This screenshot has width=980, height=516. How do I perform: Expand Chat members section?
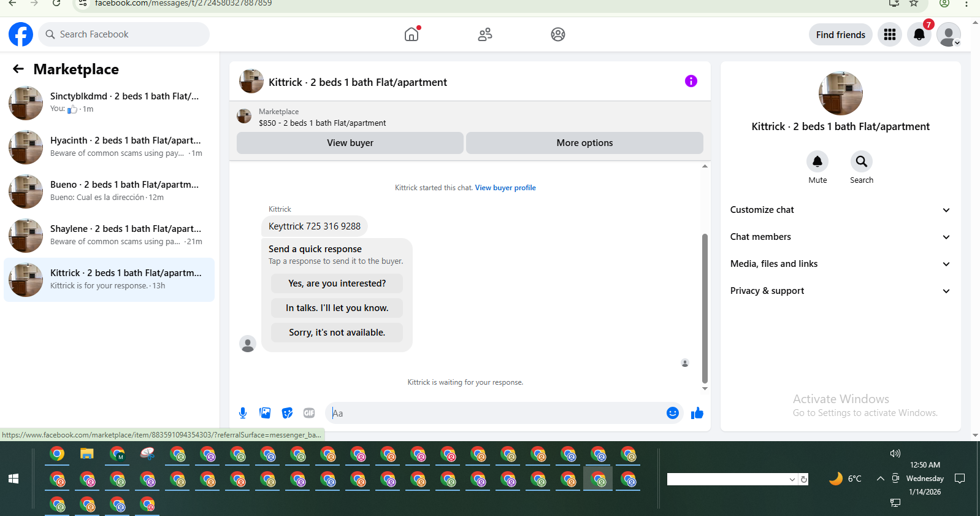840,237
